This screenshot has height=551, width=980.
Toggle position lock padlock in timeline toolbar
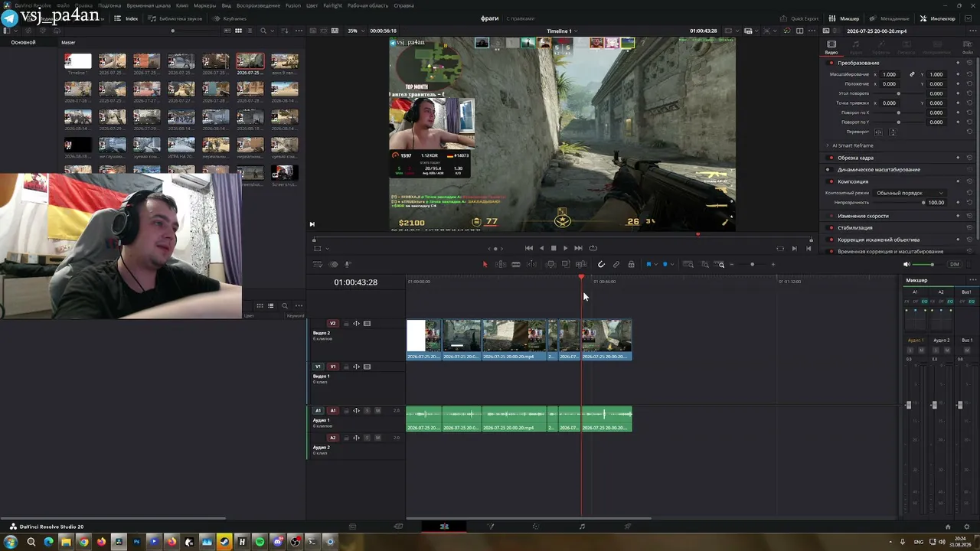[631, 265]
